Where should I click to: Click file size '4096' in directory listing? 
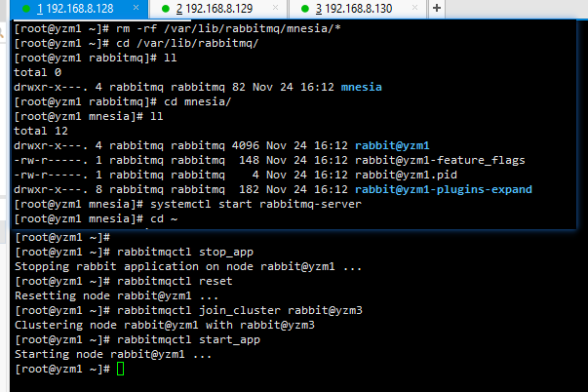[246, 145]
